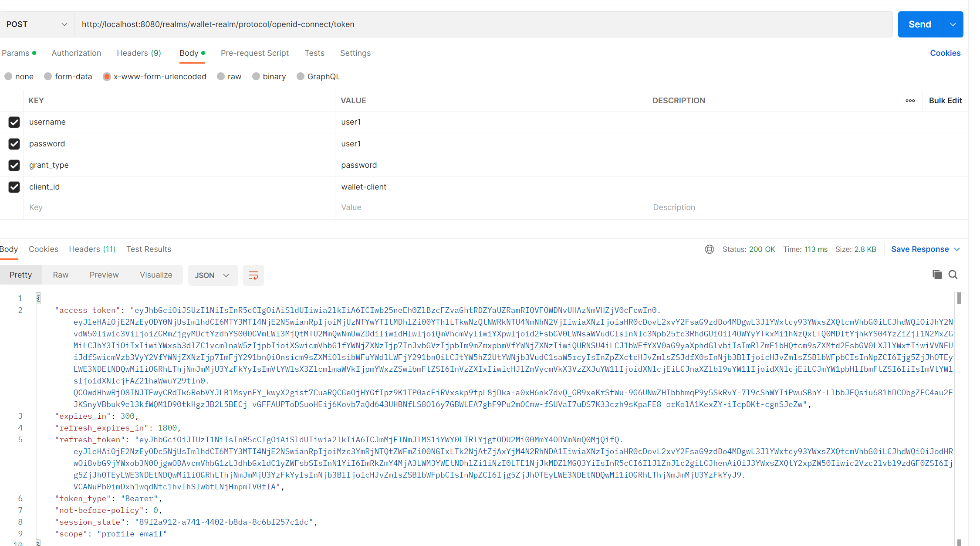
Task: Open the POST method dropdown
Action: click(37, 24)
